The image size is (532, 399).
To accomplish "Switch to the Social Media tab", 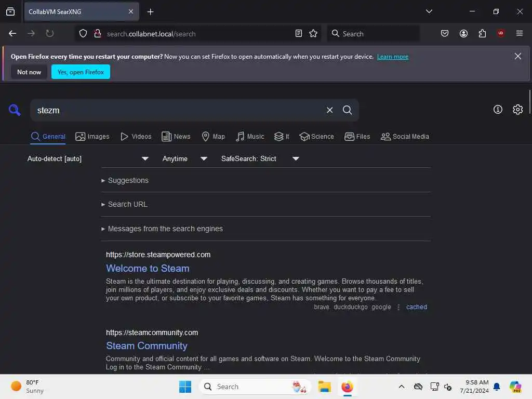I will (x=405, y=137).
